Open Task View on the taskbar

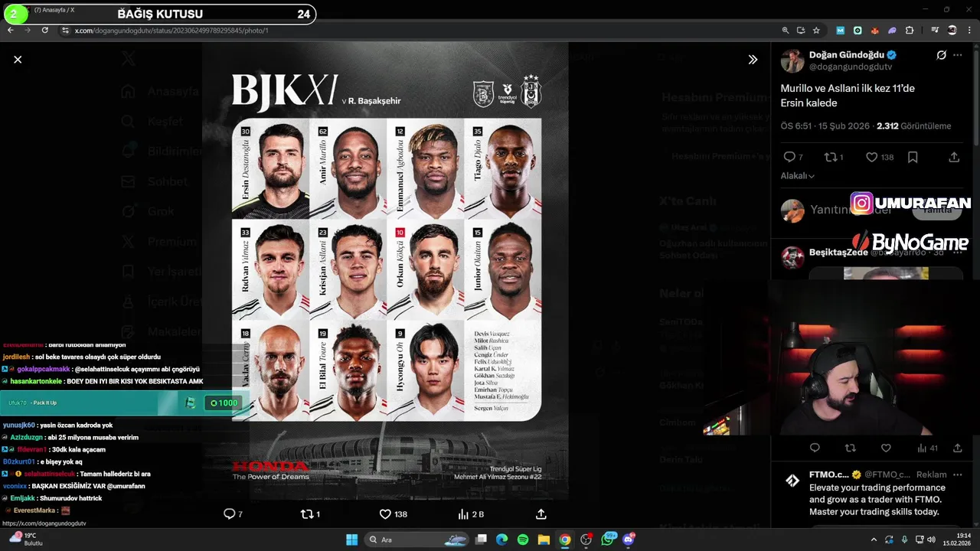tap(481, 540)
